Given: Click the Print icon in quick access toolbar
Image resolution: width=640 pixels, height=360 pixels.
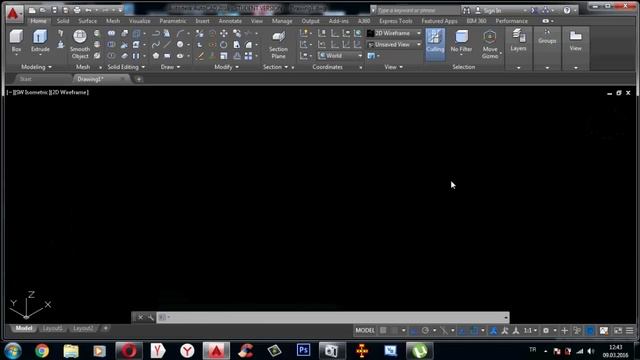Looking at the screenshot, I should [77, 10].
